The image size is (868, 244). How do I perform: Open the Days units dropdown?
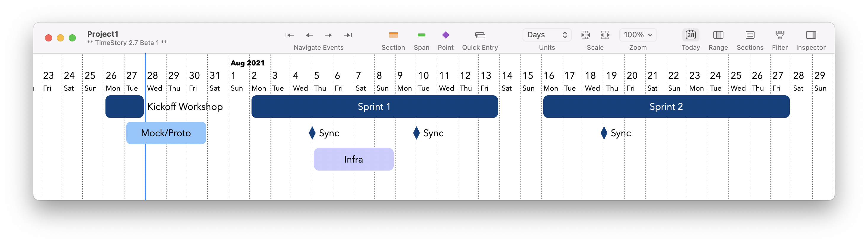coord(547,35)
